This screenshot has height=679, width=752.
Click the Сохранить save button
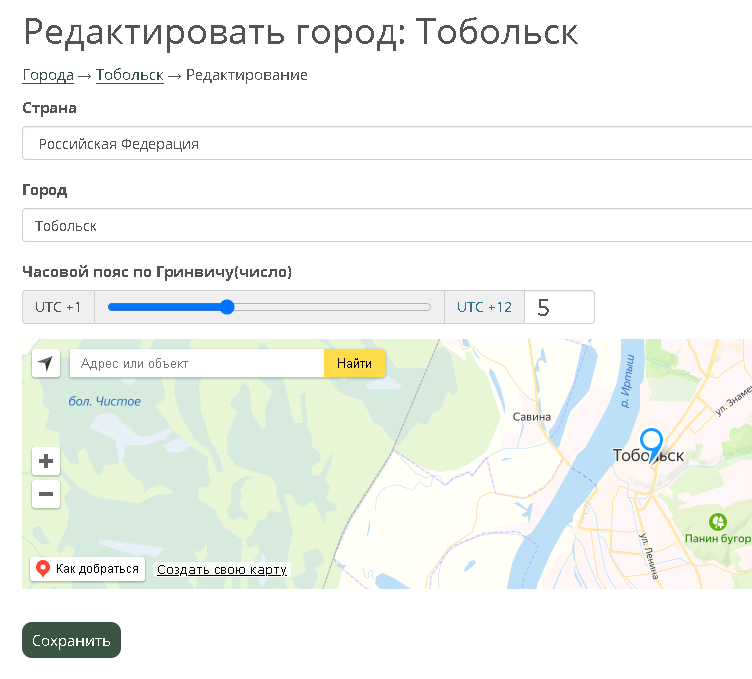(71, 640)
